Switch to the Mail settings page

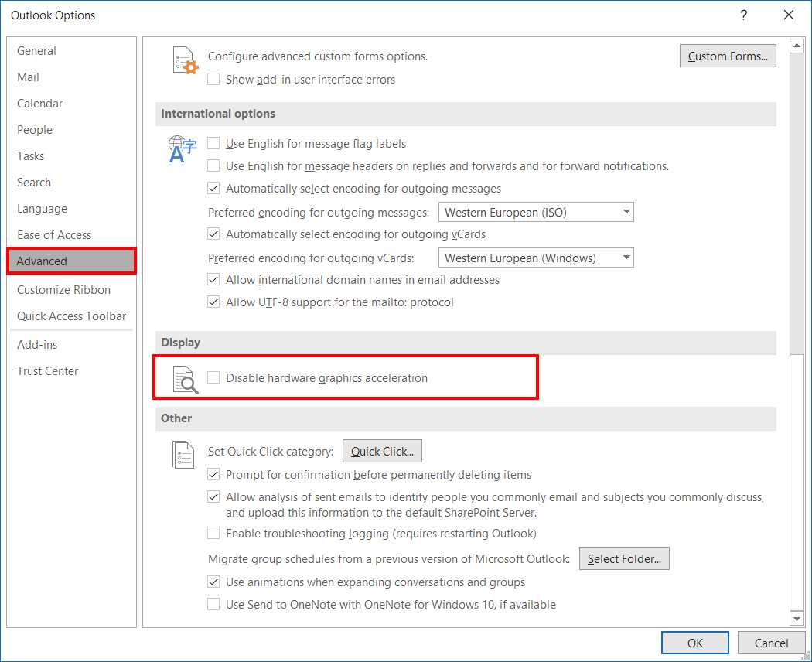pos(28,77)
